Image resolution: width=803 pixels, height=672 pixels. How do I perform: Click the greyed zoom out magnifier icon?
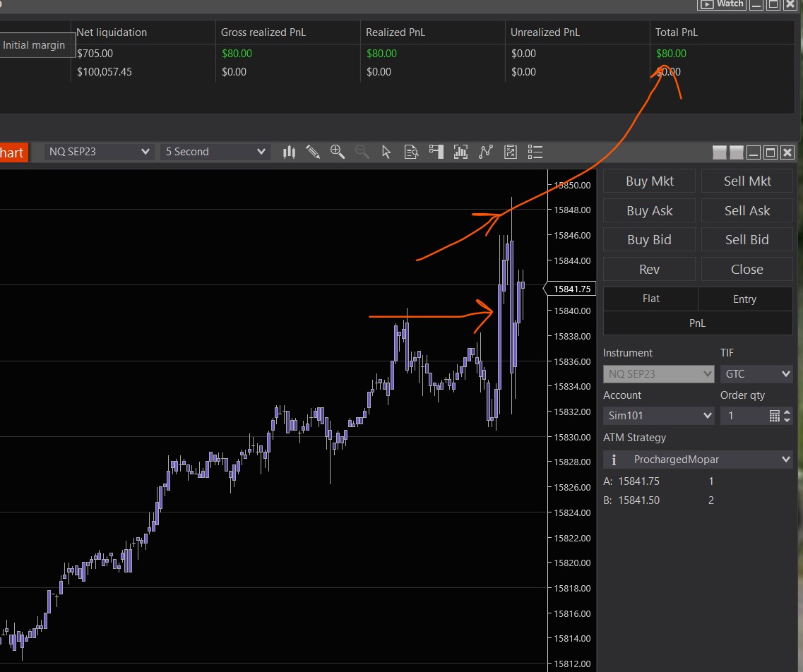pyautogui.click(x=362, y=152)
